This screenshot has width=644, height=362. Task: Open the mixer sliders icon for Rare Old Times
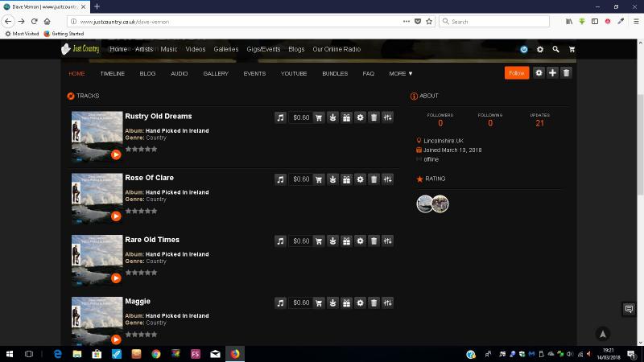pyautogui.click(x=388, y=241)
